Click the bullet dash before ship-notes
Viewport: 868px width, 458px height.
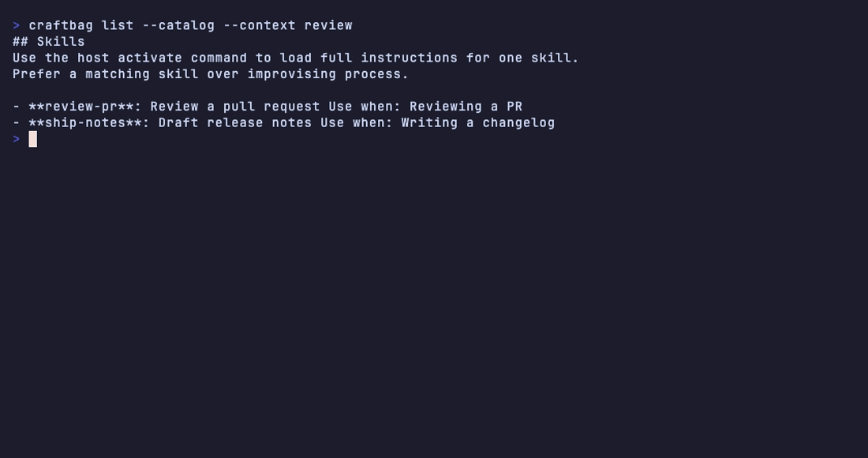[16, 122]
